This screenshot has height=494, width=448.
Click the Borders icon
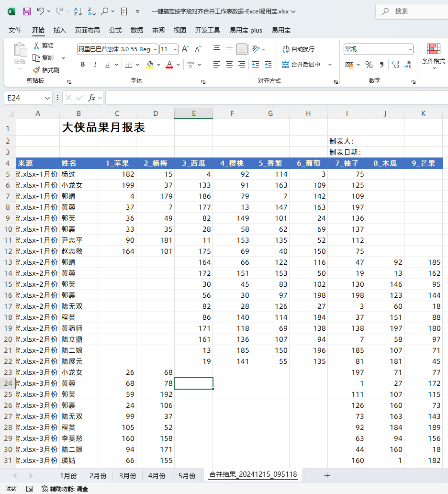pyautogui.click(x=129, y=64)
